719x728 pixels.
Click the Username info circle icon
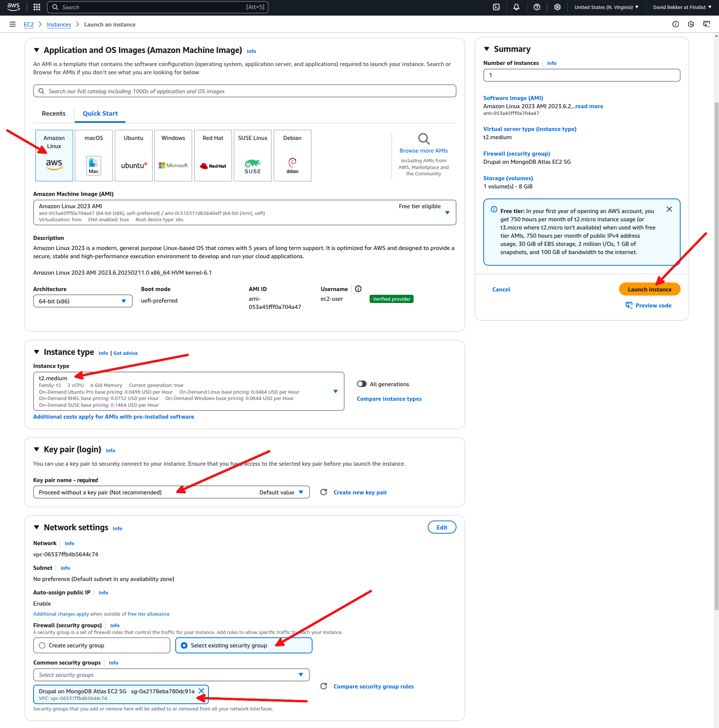pyautogui.click(x=358, y=289)
